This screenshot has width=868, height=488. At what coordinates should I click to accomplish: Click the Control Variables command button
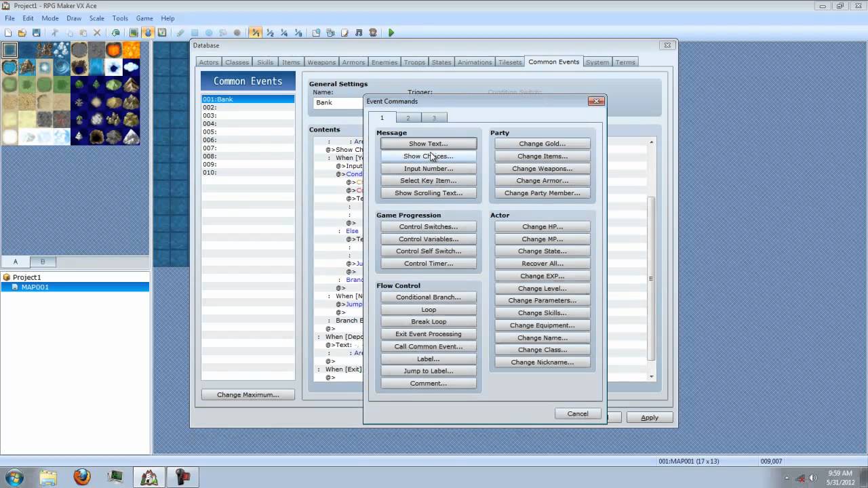tap(429, 239)
